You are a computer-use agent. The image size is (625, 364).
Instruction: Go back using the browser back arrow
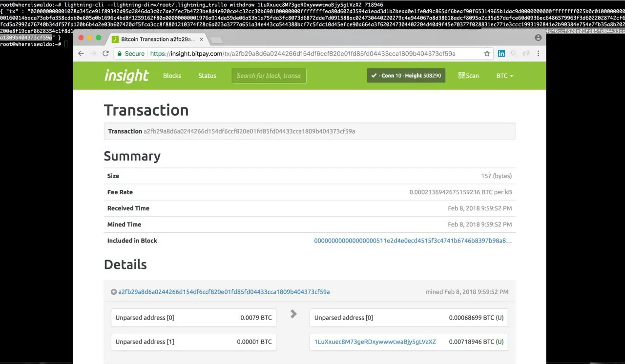click(x=81, y=54)
